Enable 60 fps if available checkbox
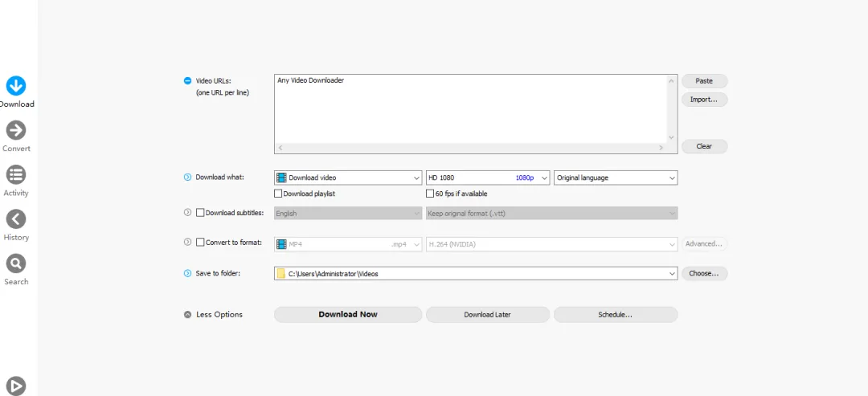 pos(429,194)
